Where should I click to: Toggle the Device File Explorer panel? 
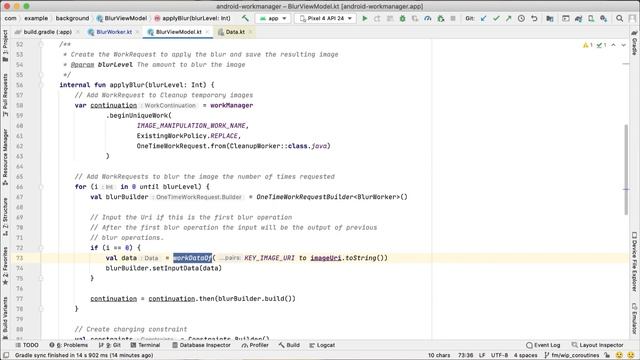(x=635, y=262)
